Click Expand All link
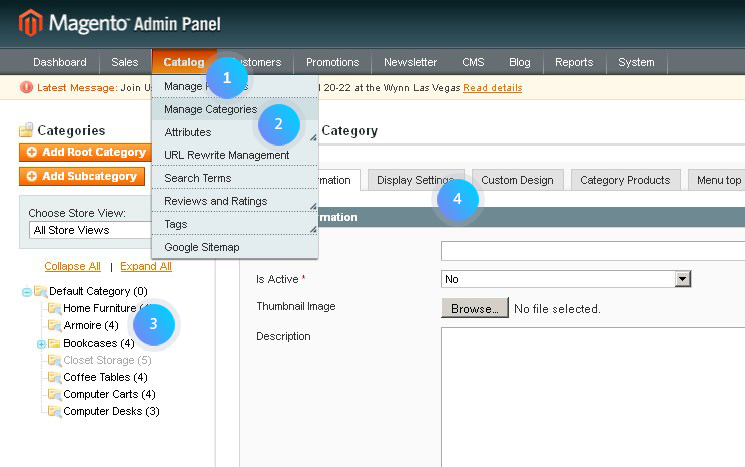This screenshot has width=745, height=467. (x=146, y=266)
